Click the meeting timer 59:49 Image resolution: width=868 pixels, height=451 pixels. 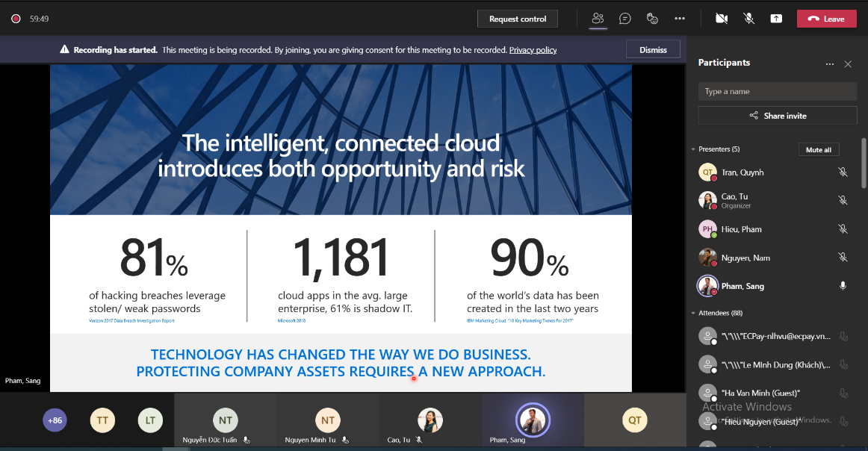pos(40,19)
